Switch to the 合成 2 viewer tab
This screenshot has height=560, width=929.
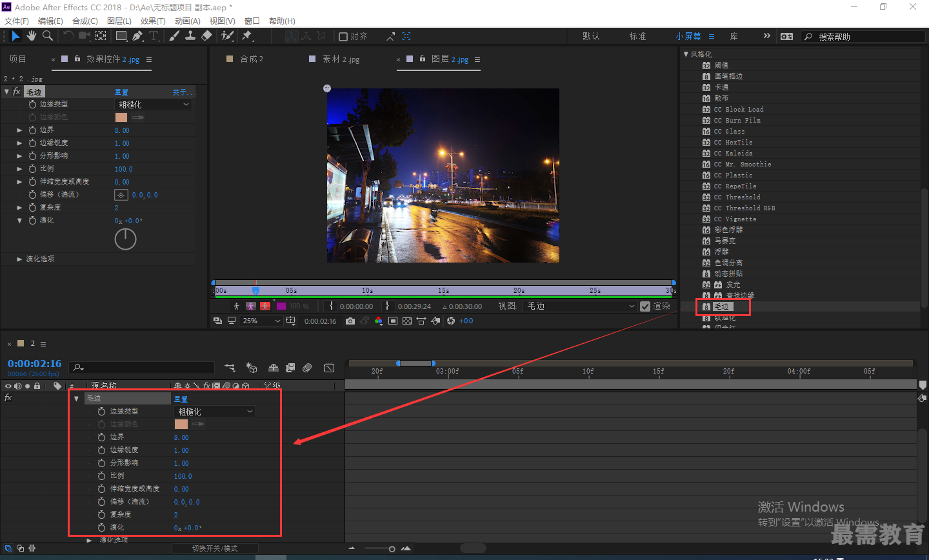[252, 59]
